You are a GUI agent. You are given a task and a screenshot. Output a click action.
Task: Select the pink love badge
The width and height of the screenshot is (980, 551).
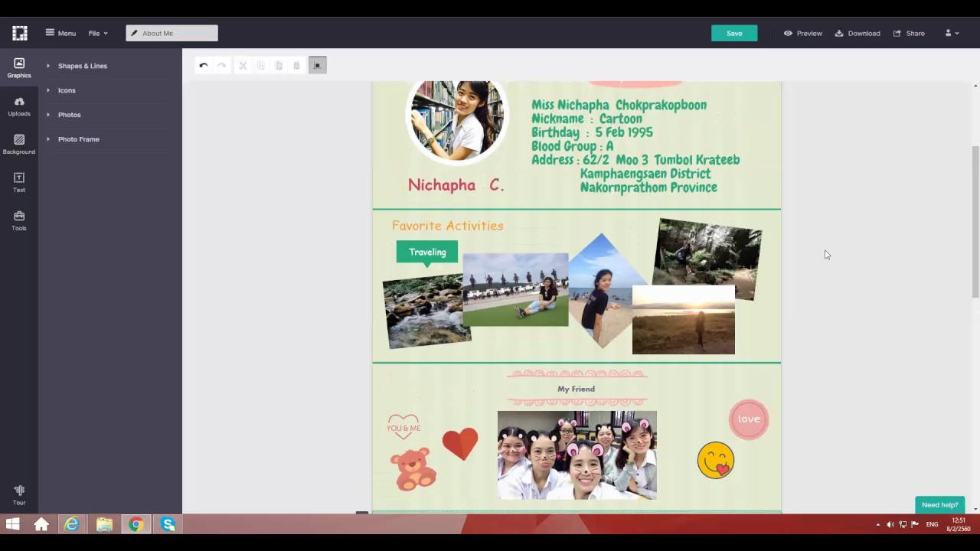pyautogui.click(x=749, y=419)
